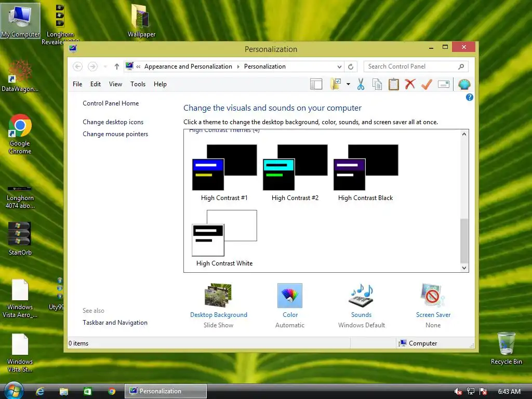Select the Recycle Bin desktop icon
This screenshot has width=532, height=399.
pyautogui.click(x=506, y=348)
